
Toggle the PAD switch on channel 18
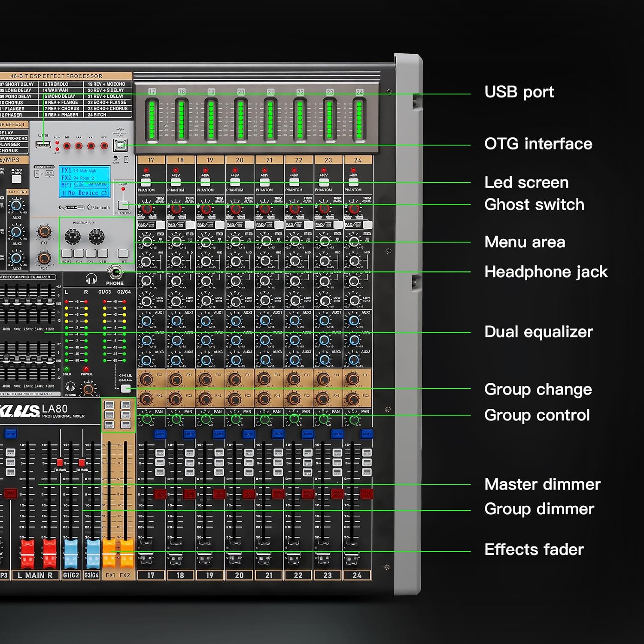(190, 225)
